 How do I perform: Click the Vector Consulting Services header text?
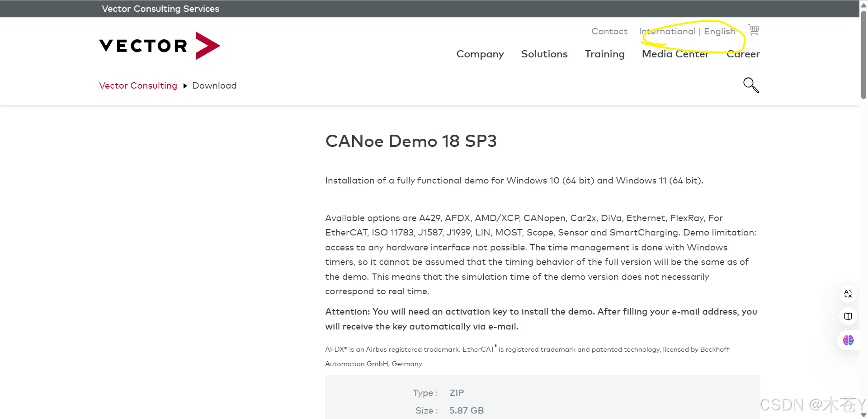click(x=160, y=9)
